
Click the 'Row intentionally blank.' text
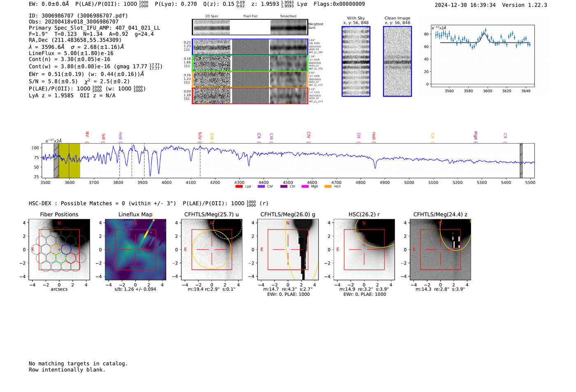pyautogui.click(x=67, y=370)
